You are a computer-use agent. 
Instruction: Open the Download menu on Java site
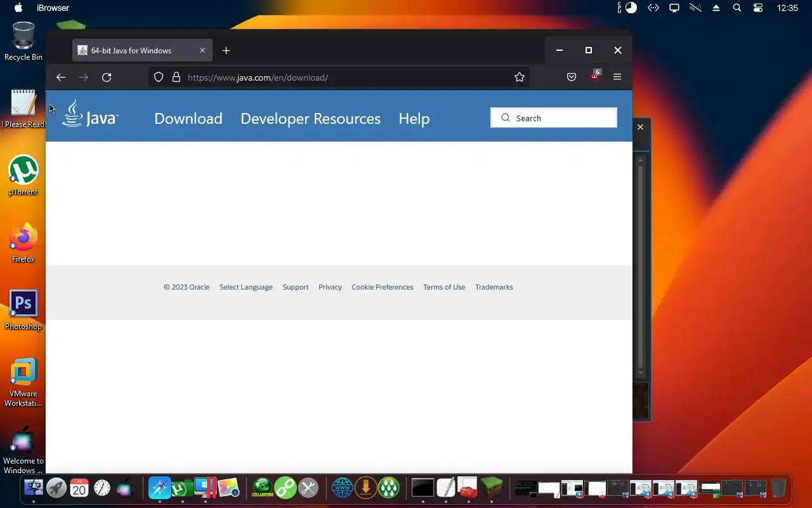(x=188, y=119)
